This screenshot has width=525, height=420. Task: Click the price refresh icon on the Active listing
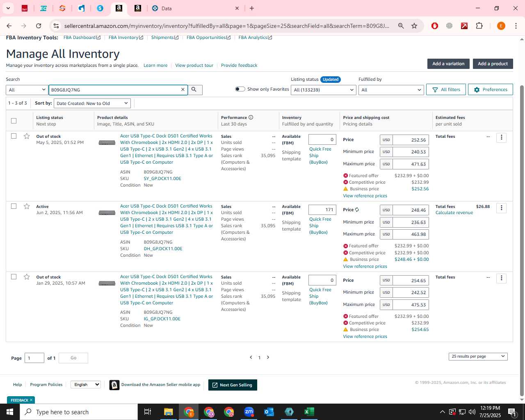(x=357, y=210)
